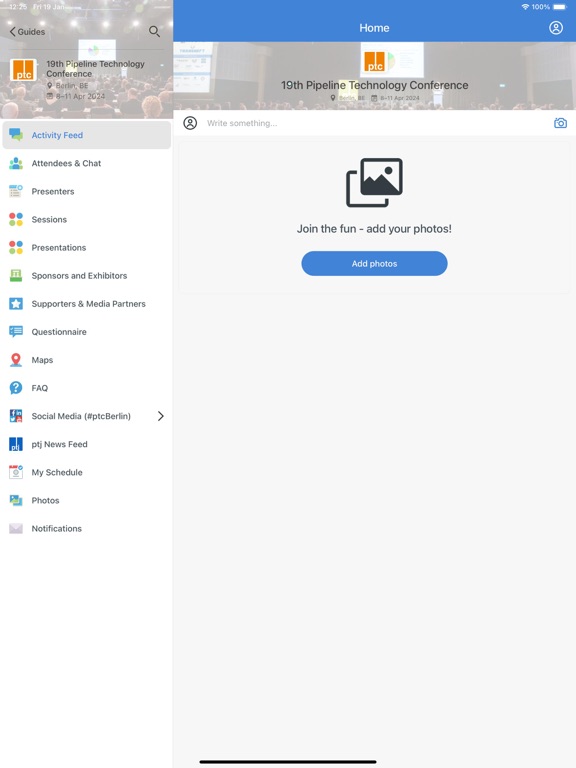The image size is (576, 768).
Task: Open My Schedule calendar icon
Action: (x=16, y=472)
